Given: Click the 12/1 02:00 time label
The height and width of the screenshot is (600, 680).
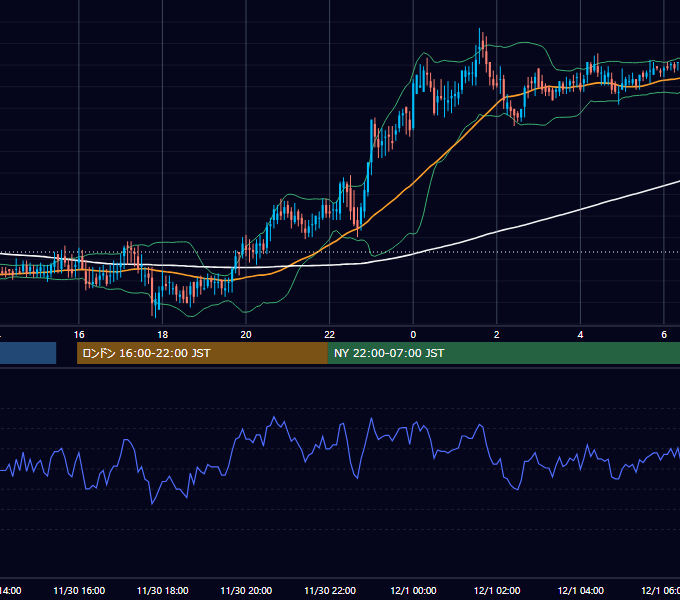Looking at the screenshot, I should point(497,590).
